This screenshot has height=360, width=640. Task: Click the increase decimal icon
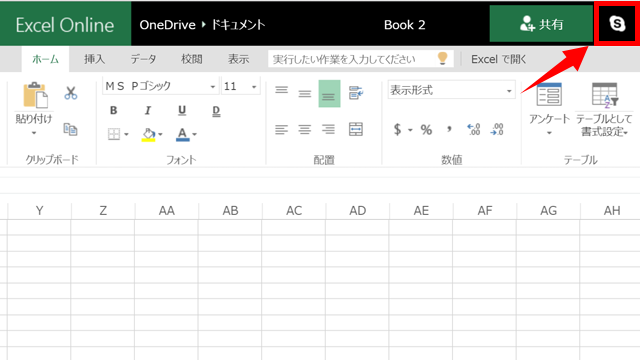click(x=473, y=129)
